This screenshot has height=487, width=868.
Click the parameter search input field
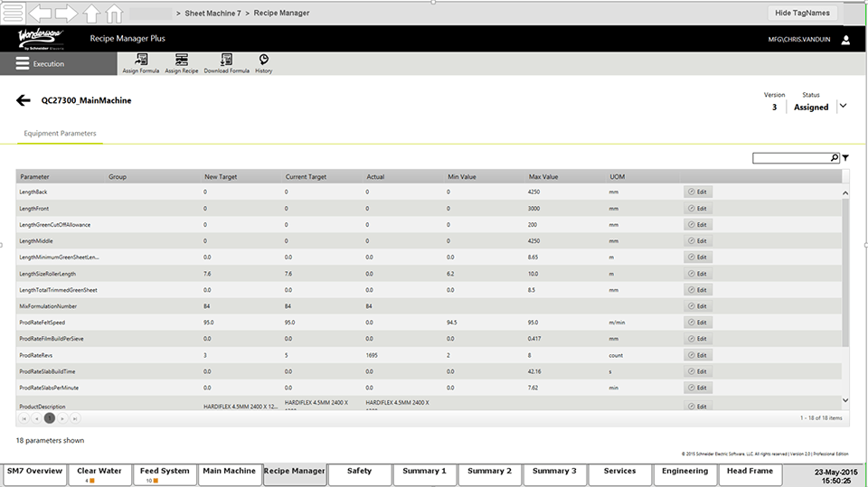coord(791,158)
